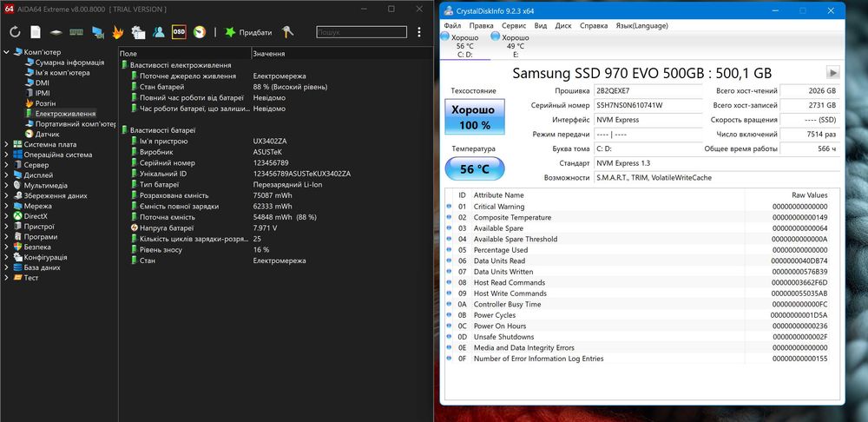Select Конфігурація tree item

(x=45, y=257)
